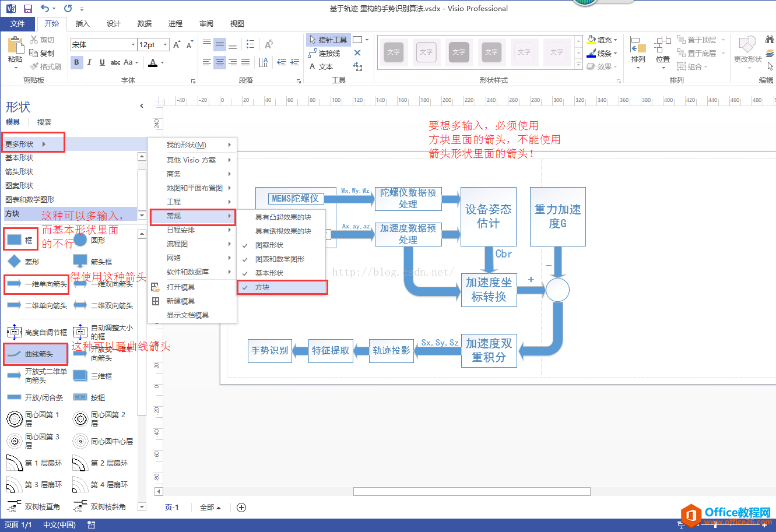This screenshot has height=532, width=776.
Task: Click the 搜索 link in Shapes panel
Action: [x=44, y=122]
